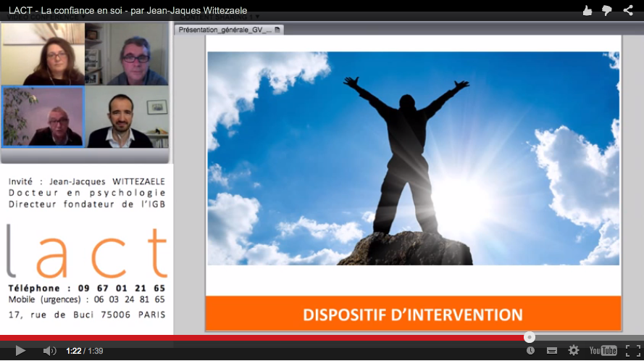The height and width of the screenshot is (361, 644).
Task: Select the bottom-right bearded man's webcam
Action: (x=127, y=117)
